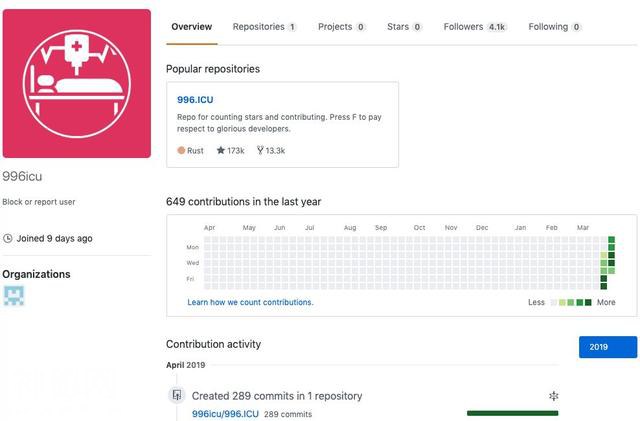Open the Projects tab

pos(341,27)
